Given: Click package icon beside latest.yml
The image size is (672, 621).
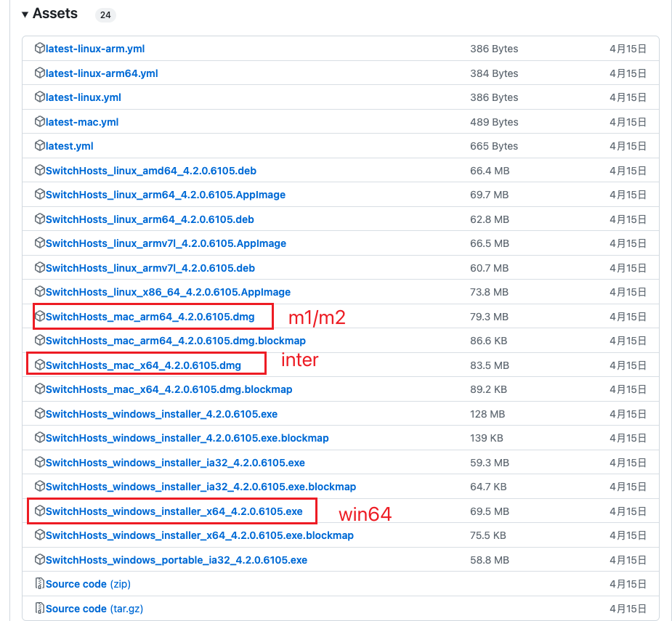Looking at the screenshot, I should (39, 145).
